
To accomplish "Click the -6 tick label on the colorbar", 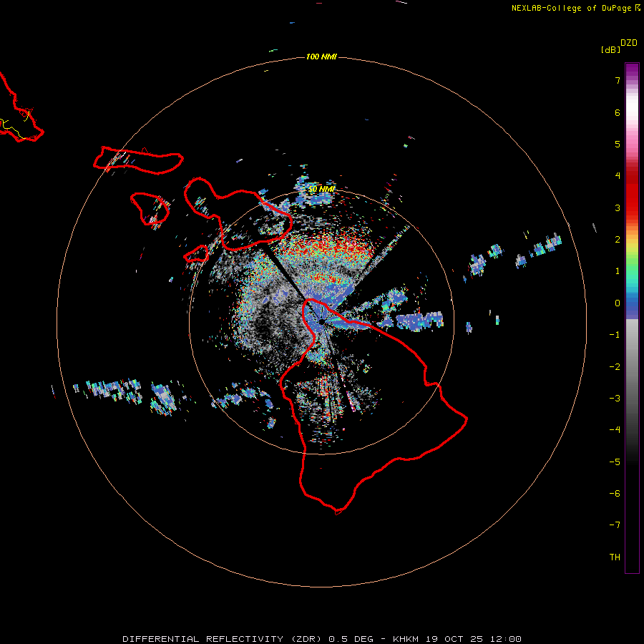I will [x=615, y=494].
